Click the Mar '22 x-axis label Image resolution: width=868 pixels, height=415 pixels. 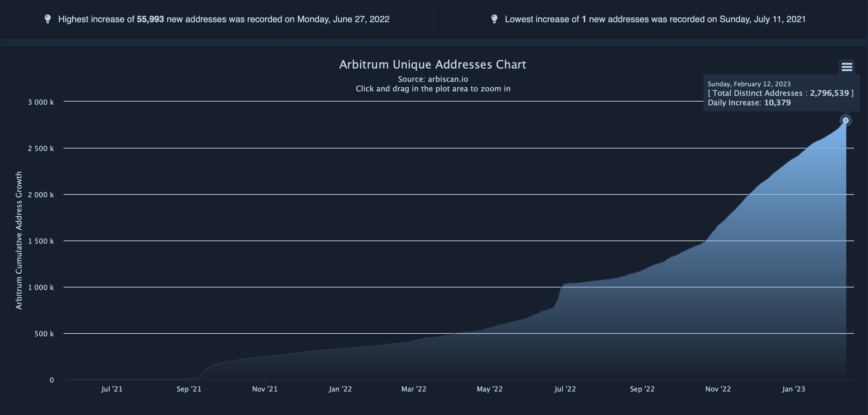[413, 389]
